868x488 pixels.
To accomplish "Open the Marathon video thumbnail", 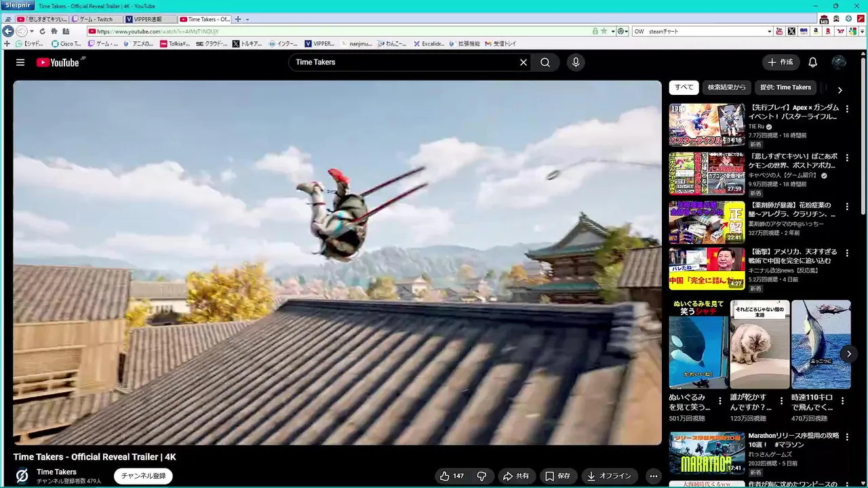I will 707,453.
